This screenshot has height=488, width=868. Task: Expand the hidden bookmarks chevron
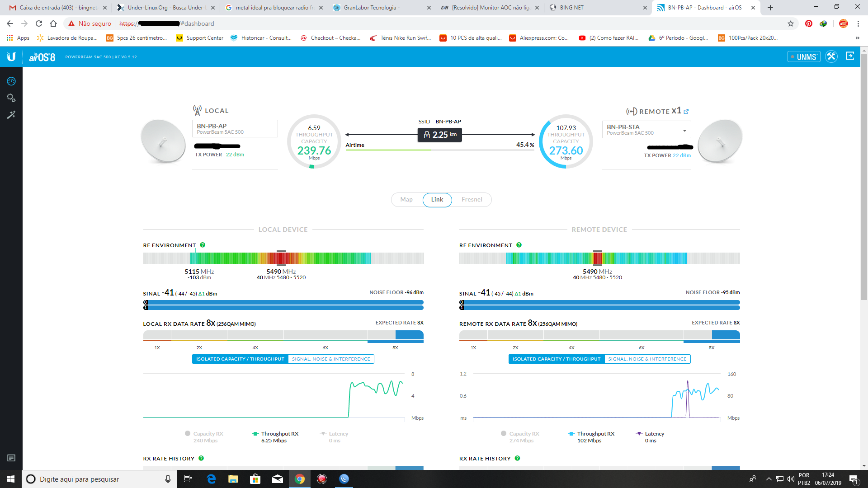(857, 38)
